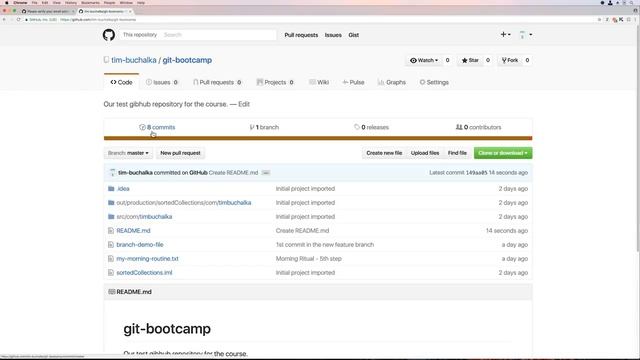
Task: Expand the latest commit message ellipsis
Action: (x=266, y=173)
